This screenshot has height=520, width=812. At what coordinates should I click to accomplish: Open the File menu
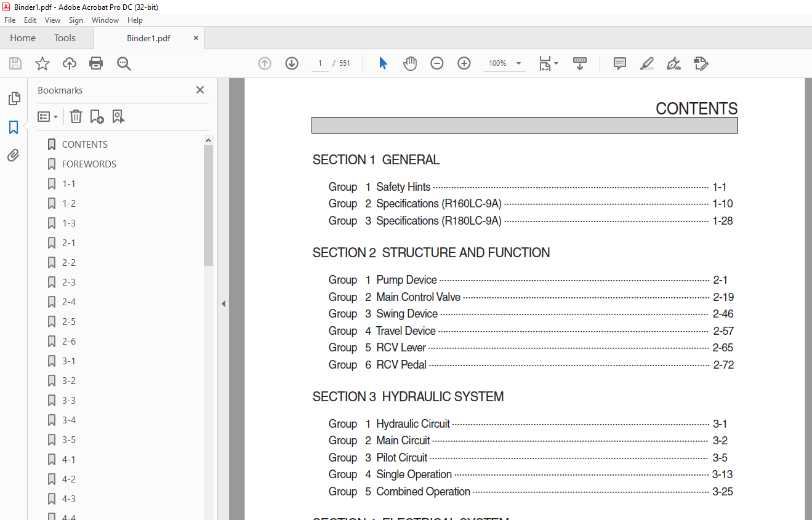coord(10,20)
